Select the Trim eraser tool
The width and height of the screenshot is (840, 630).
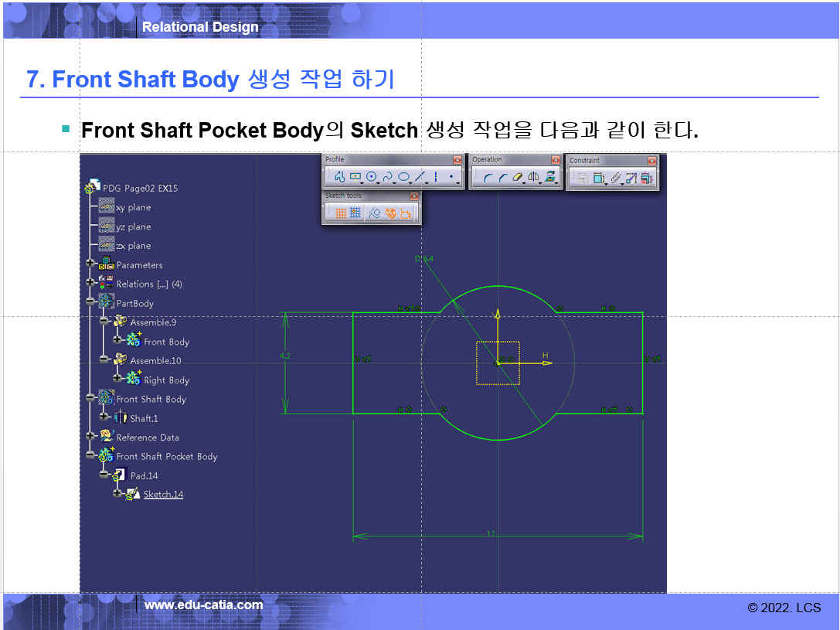click(x=518, y=178)
